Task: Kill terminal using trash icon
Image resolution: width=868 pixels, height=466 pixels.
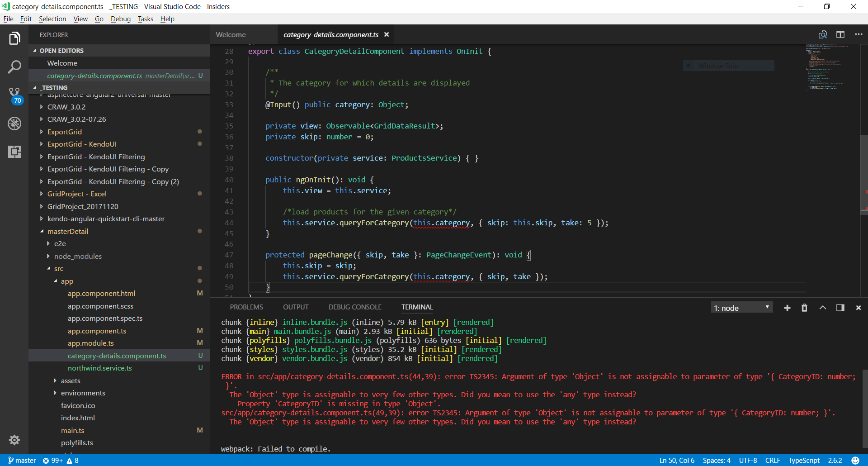Action: 804,308
